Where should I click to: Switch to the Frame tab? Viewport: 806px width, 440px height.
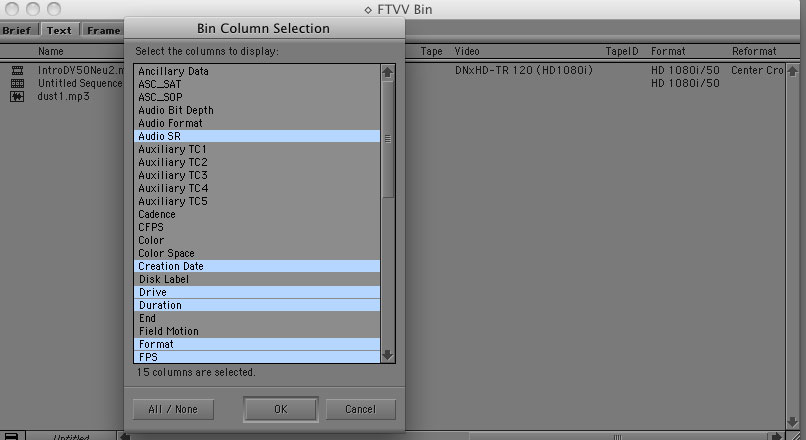coord(103,30)
